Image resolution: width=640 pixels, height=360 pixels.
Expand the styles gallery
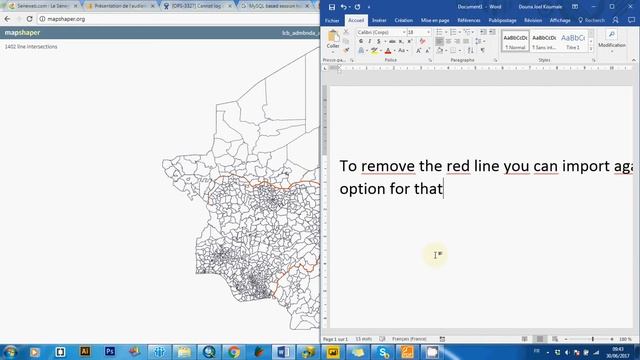click(x=591, y=49)
